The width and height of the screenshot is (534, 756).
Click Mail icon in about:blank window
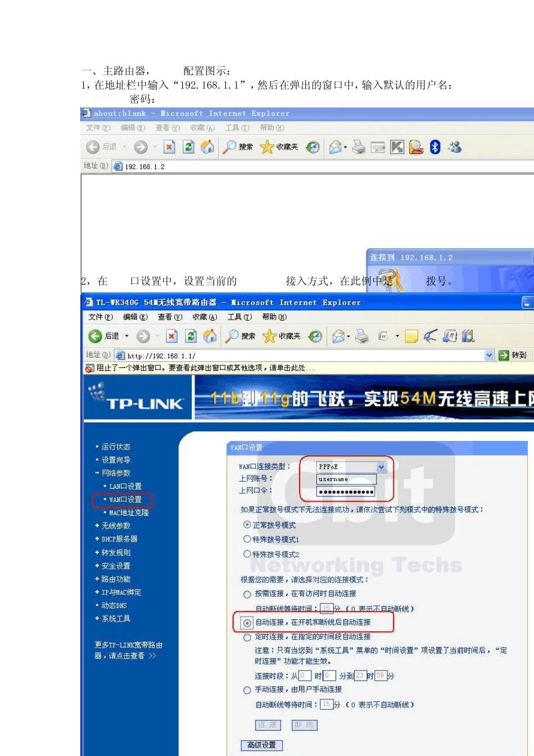(x=336, y=147)
